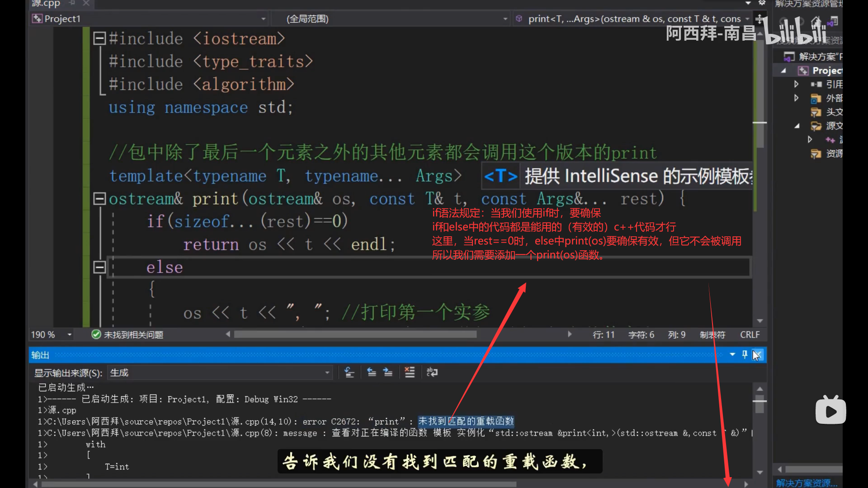This screenshot has width=868, height=488.
Task: Go to next message in output
Action: point(388,372)
